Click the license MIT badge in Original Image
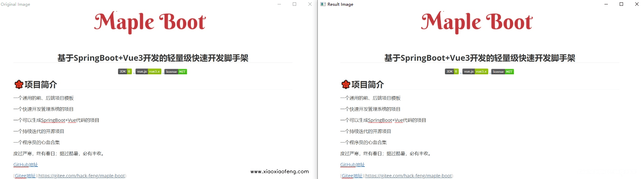 click(176, 72)
